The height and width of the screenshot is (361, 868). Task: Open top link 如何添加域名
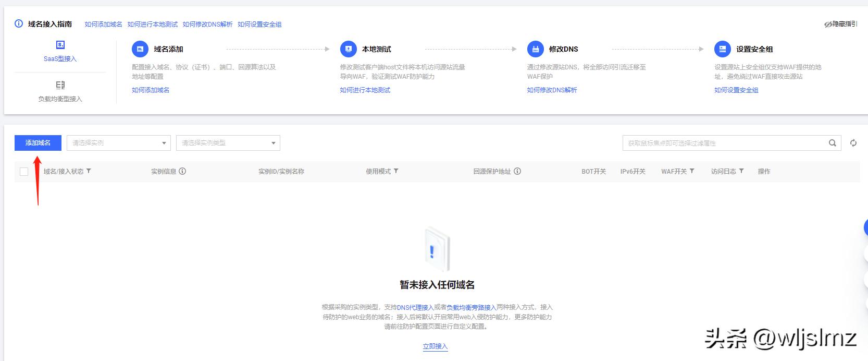pos(103,25)
